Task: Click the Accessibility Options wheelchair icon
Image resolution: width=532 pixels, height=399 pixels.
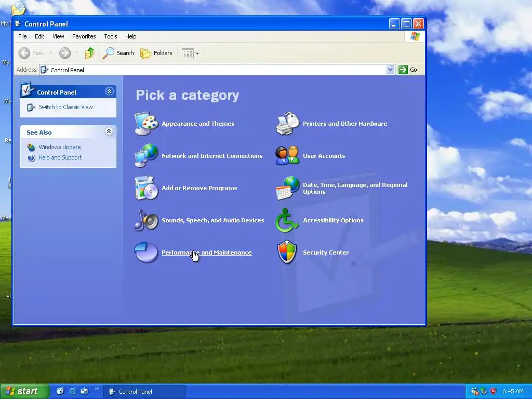Action: tap(287, 220)
